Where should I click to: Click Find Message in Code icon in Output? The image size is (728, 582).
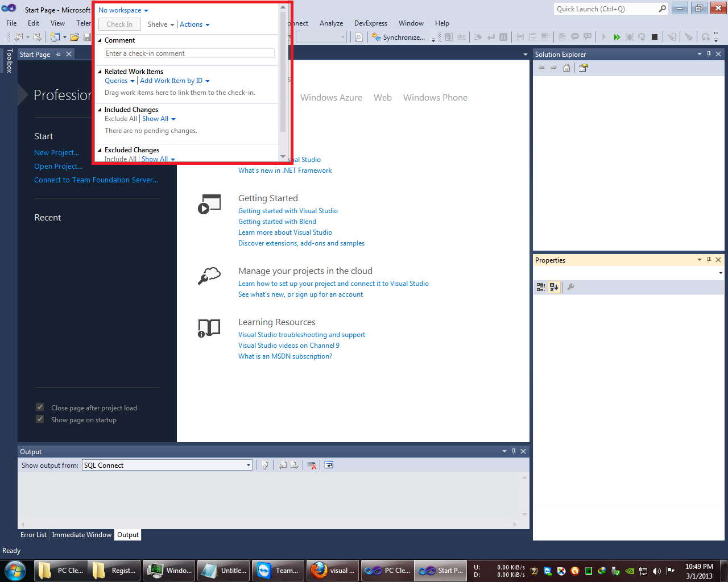pyautogui.click(x=264, y=465)
